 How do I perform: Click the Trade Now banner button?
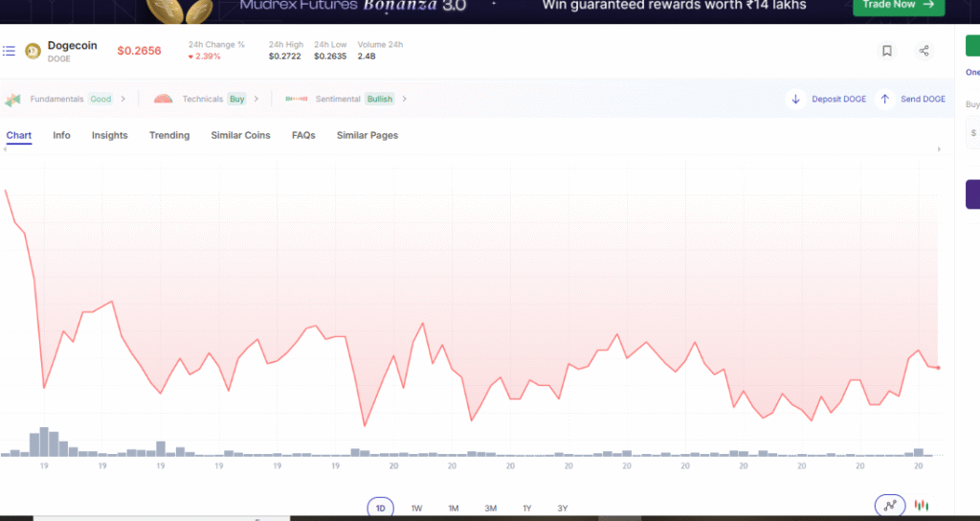pyautogui.click(x=898, y=6)
